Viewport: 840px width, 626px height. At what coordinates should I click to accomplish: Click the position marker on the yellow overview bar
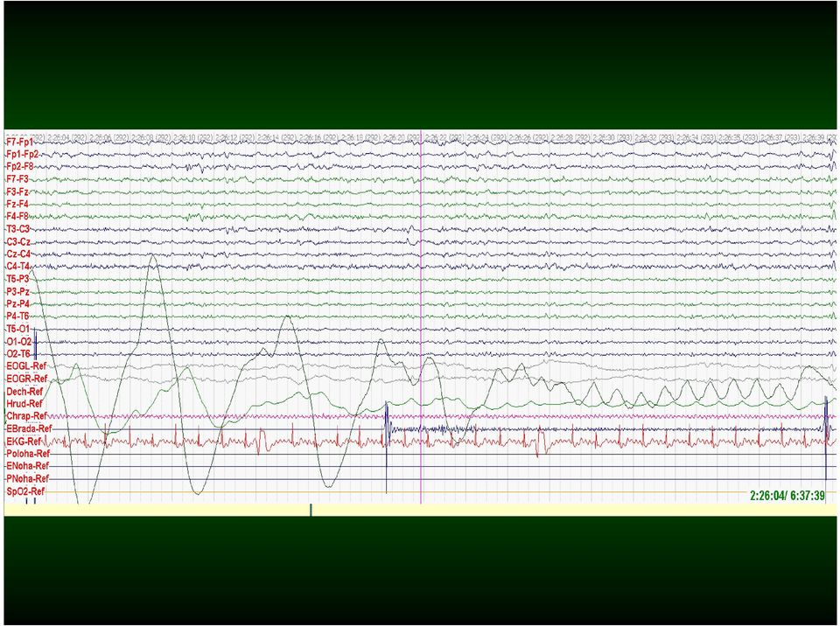(x=311, y=510)
